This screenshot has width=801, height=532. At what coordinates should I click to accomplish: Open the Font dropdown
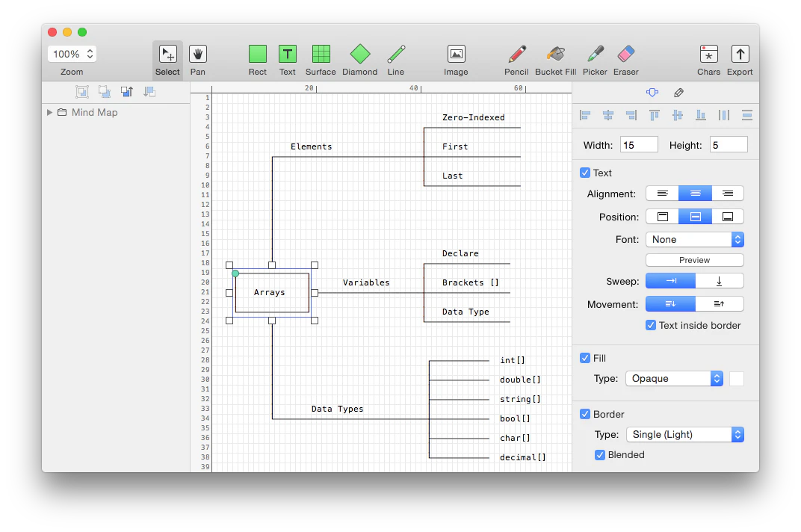click(694, 240)
